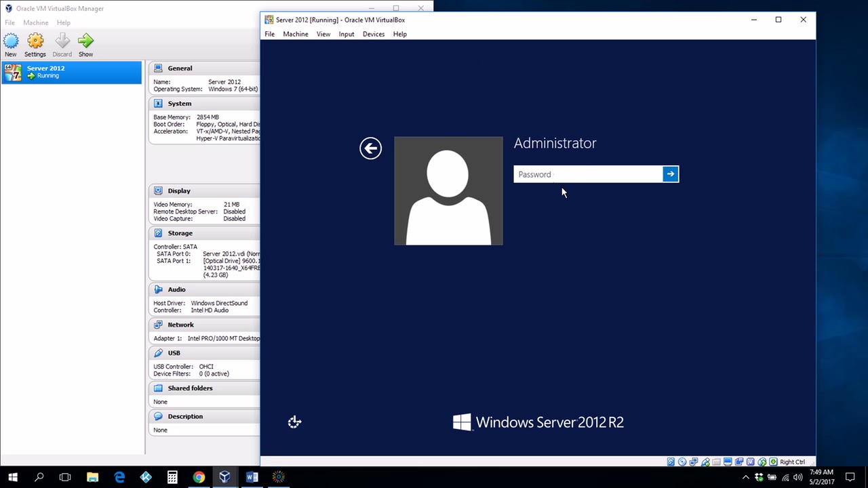Open Devices menu in Server 2012 VM window
The image size is (868, 488).
(374, 34)
